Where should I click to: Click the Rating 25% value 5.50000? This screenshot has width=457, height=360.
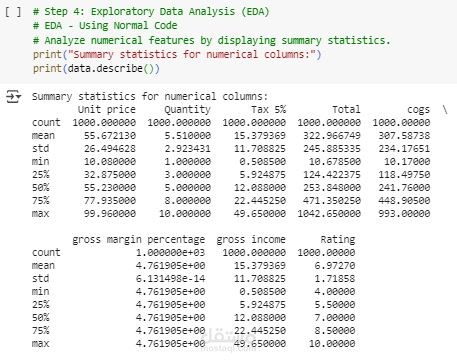(x=335, y=305)
